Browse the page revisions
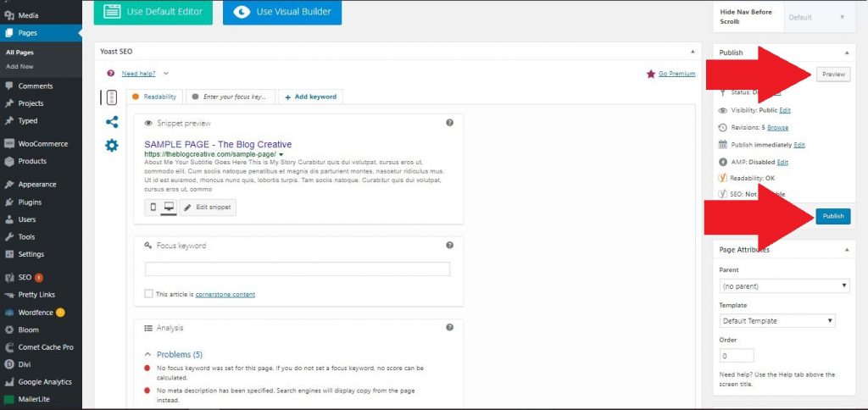868x410 pixels. click(x=778, y=128)
